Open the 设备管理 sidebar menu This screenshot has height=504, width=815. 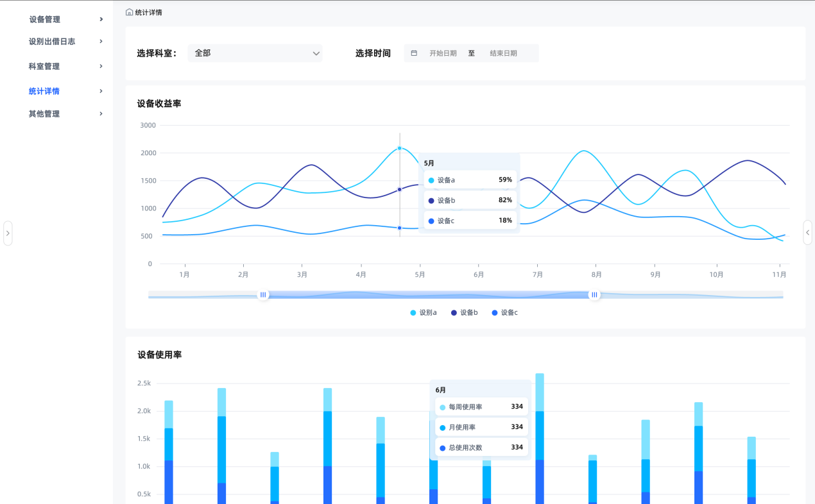coord(44,19)
